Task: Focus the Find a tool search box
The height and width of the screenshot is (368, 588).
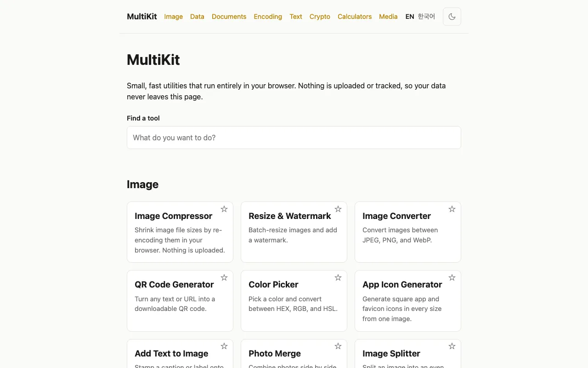Action: [x=294, y=138]
